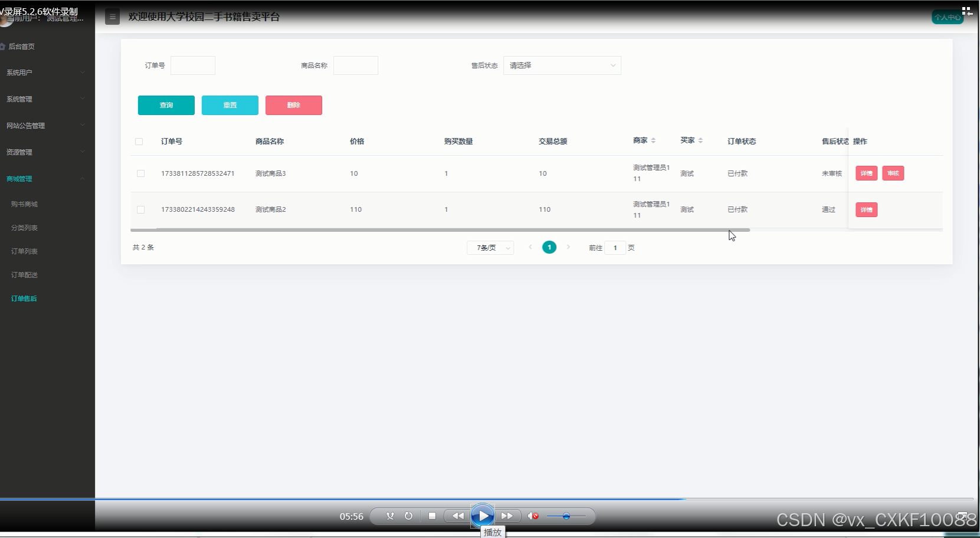
Task: Unmute the speaker icon in the player
Action: pyautogui.click(x=533, y=516)
